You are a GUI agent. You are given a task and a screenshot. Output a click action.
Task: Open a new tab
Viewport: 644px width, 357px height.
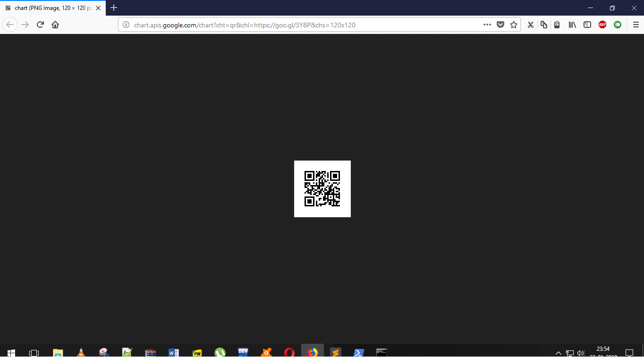(114, 8)
